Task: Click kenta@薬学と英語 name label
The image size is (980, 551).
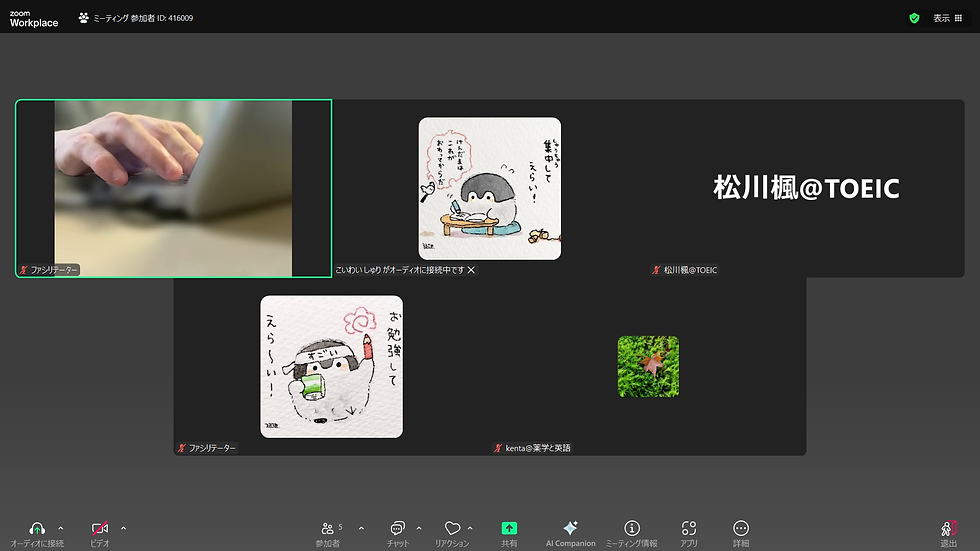Action: point(538,448)
